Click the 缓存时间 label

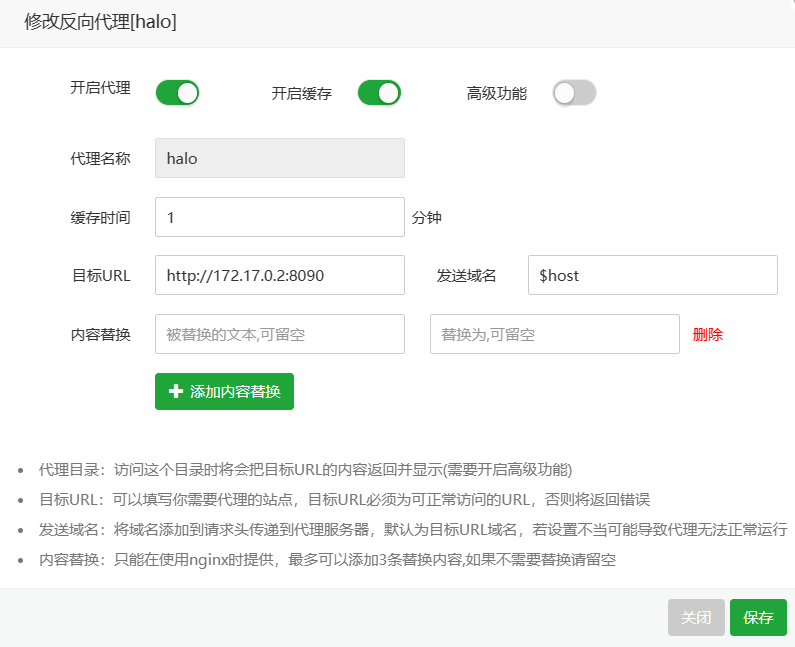pos(100,218)
